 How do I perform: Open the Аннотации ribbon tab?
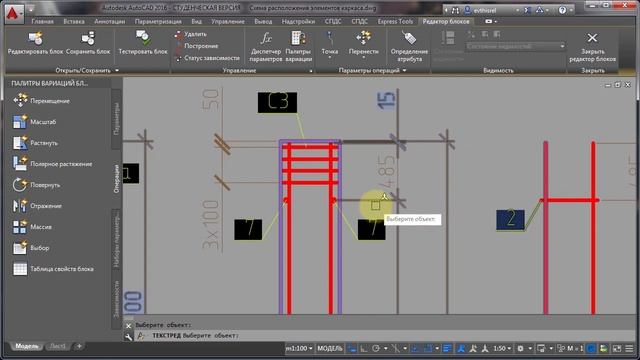pyautogui.click(x=109, y=21)
